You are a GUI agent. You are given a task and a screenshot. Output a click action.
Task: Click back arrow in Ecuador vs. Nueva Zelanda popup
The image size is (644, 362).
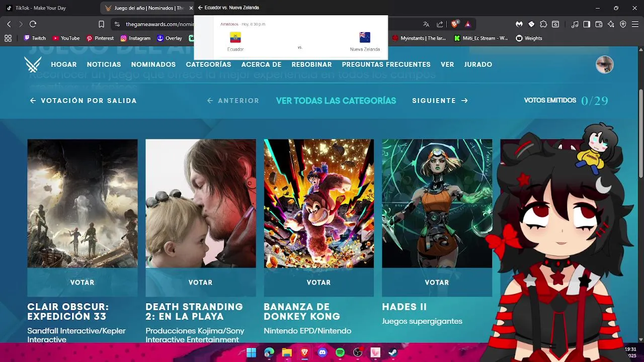tap(200, 8)
